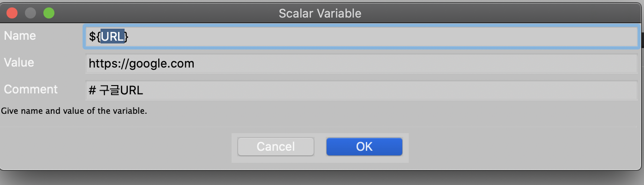The image size is (644, 185).
Task: Maximize the dialog with the green circle
Action: (x=49, y=13)
